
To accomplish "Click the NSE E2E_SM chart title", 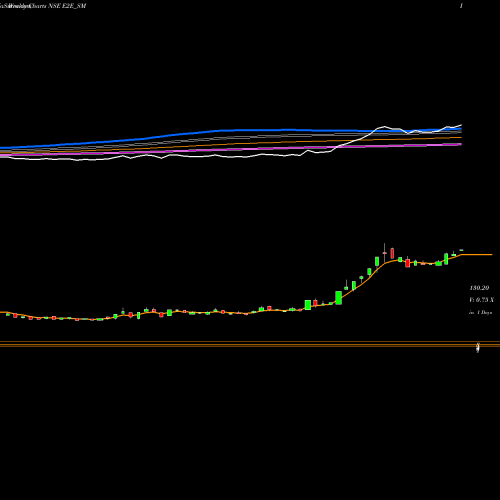I will click(x=43, y=6).
